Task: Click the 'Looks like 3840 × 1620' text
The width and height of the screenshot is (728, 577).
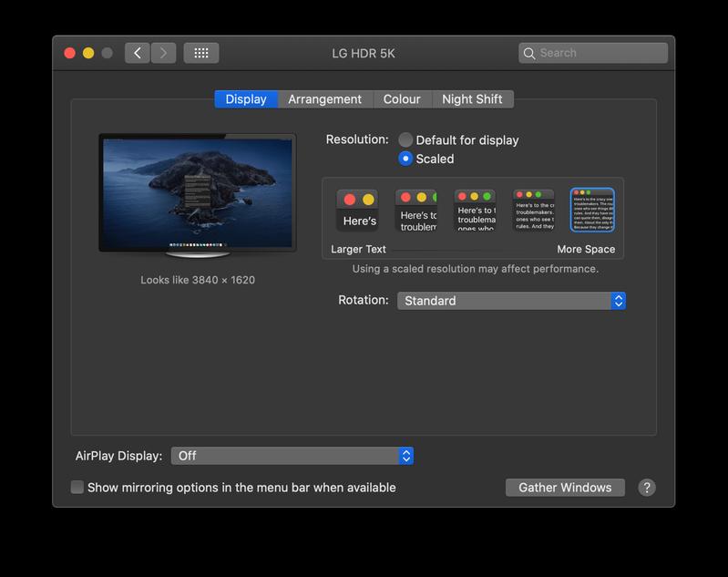Action: (198, 280)
